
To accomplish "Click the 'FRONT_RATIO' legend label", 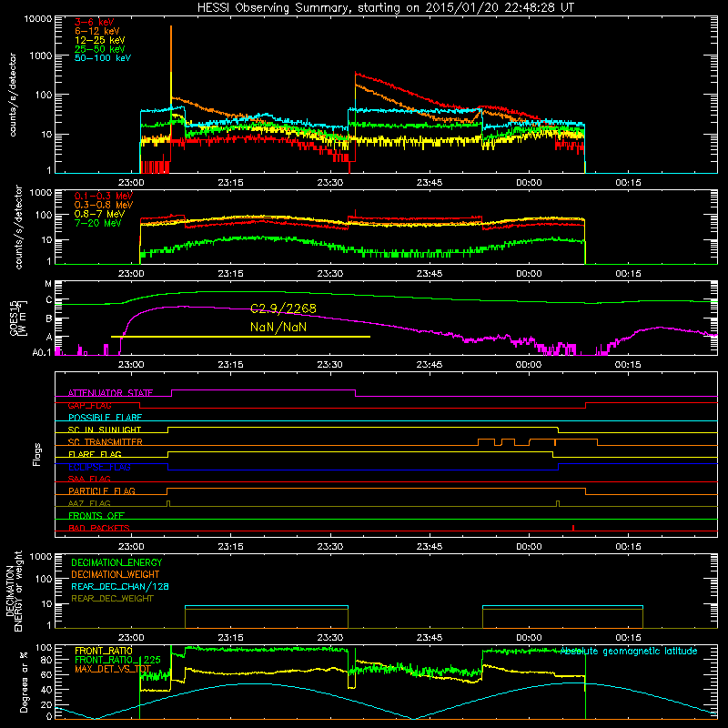I will tap(104, 651).
